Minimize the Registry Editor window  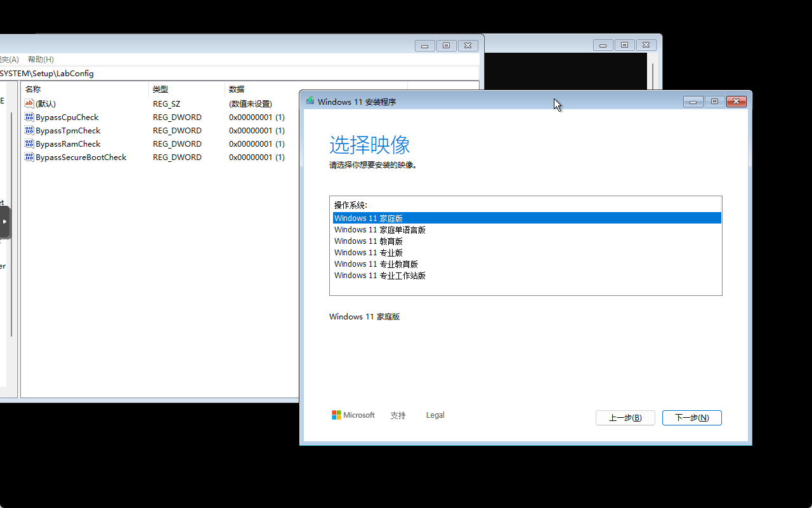[424, 46]
